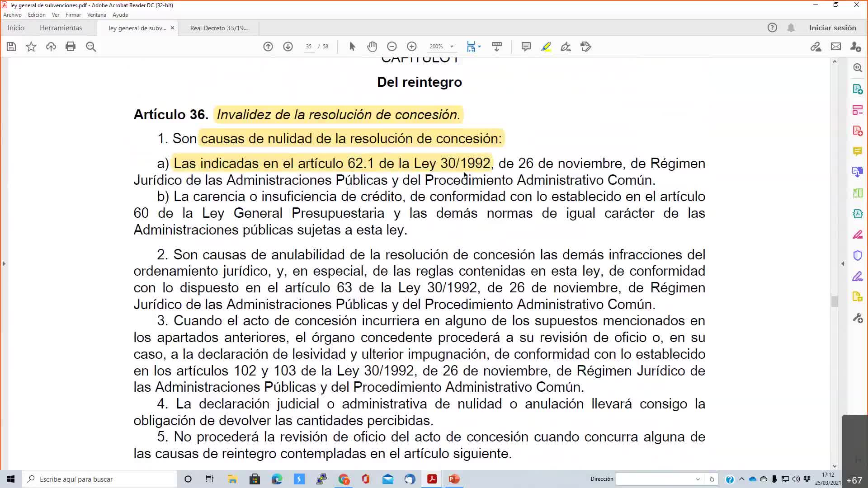Open the taskbar Dirección address dropdown

coord(698,479)
